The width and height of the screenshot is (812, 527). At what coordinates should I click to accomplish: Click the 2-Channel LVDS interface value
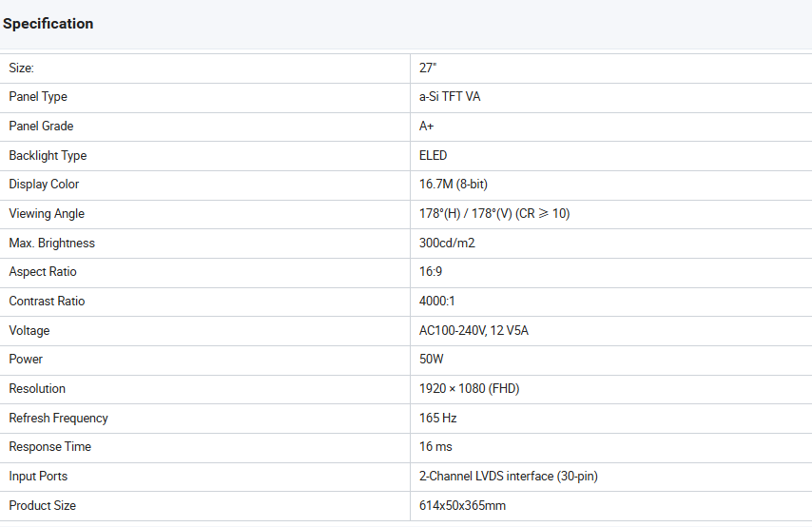[x=508, y=477]
